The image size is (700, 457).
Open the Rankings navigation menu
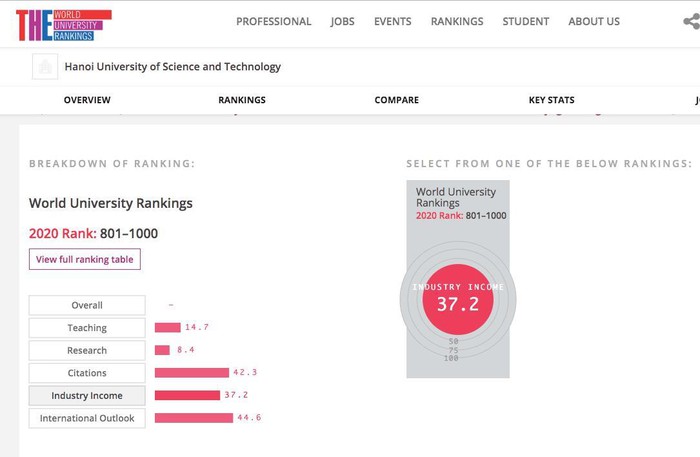click(x=456, y=21)
